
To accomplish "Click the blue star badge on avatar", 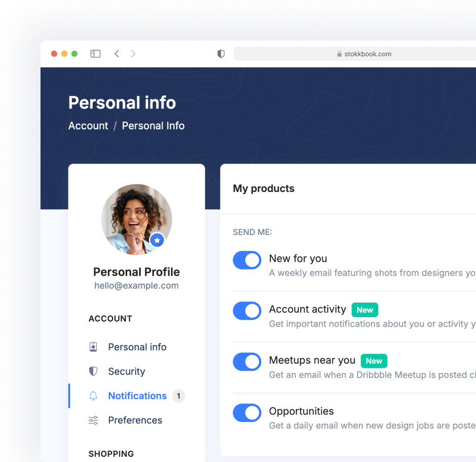I will [157, 240].
